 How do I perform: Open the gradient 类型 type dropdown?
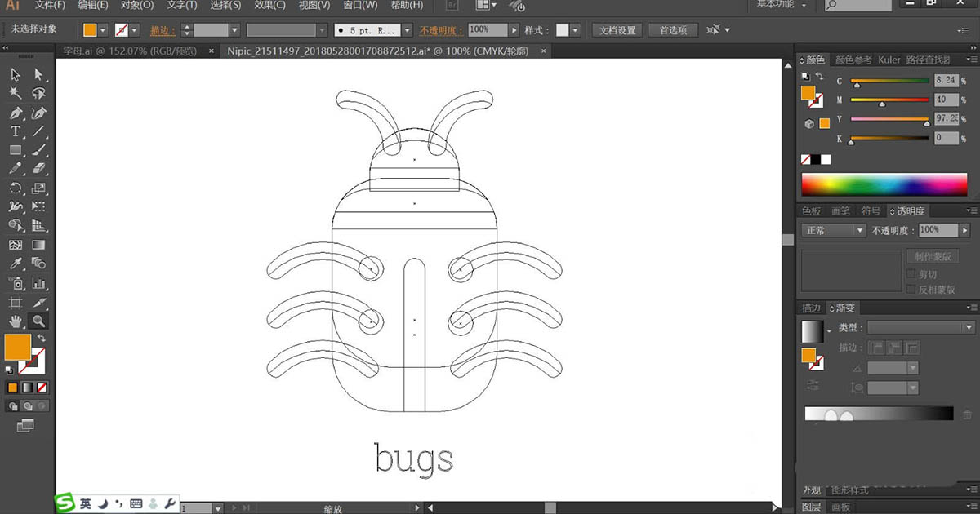[x=920, y=327]
